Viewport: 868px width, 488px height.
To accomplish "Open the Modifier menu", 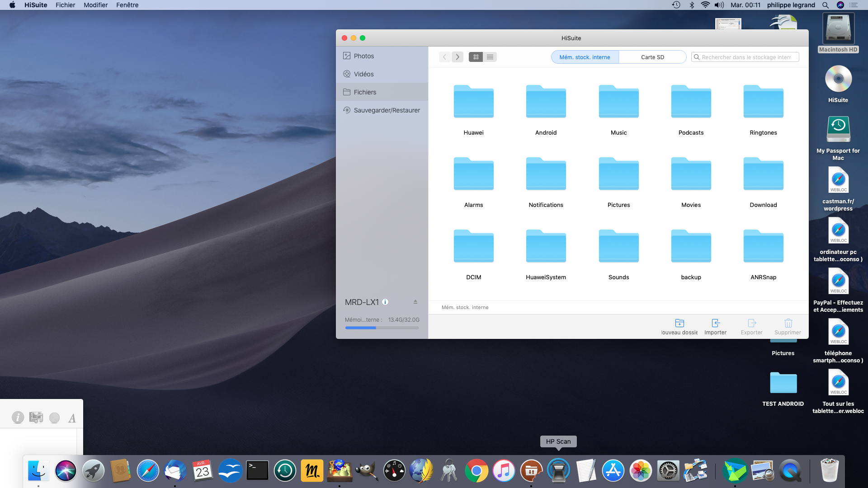I will click(x=95, y=5).
